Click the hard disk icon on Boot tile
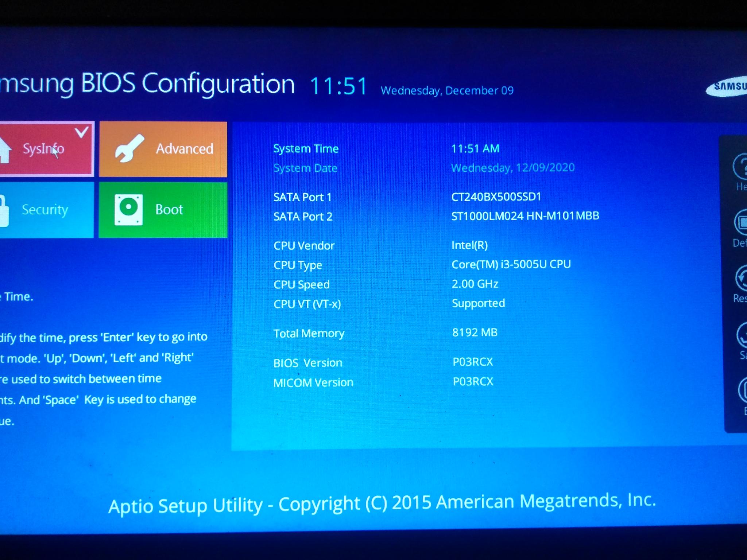 (128, 210)
